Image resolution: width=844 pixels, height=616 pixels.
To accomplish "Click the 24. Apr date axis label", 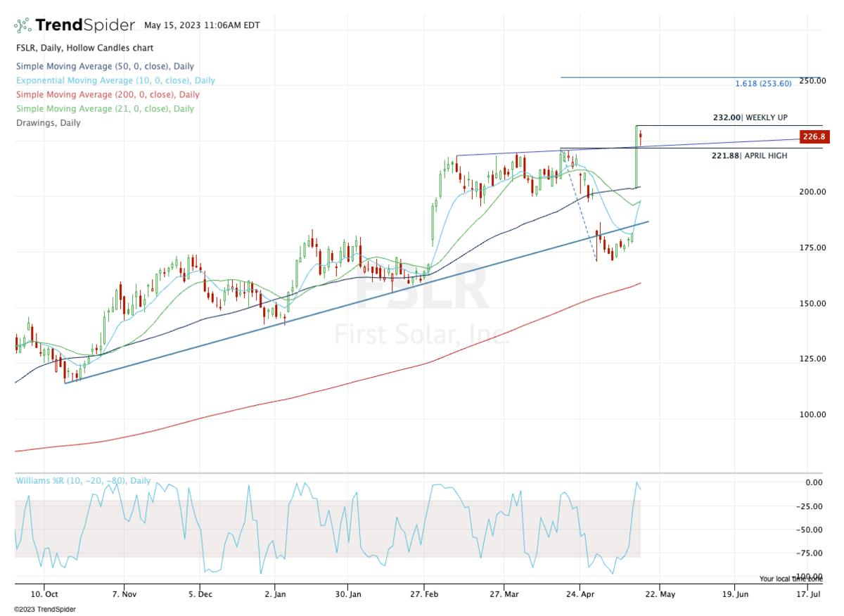I will point(579,593).
